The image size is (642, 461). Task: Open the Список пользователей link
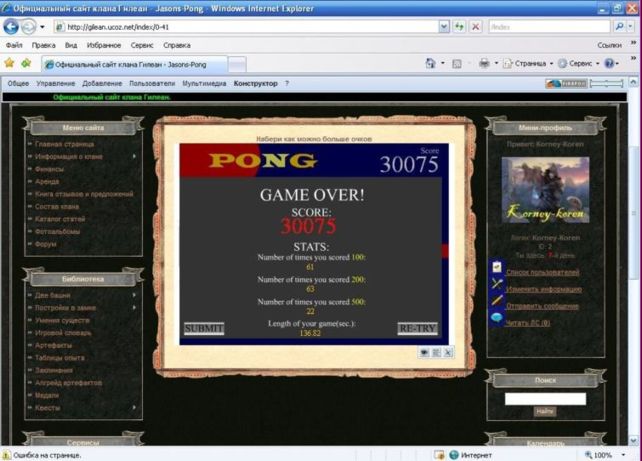click(x=543, y=272)
